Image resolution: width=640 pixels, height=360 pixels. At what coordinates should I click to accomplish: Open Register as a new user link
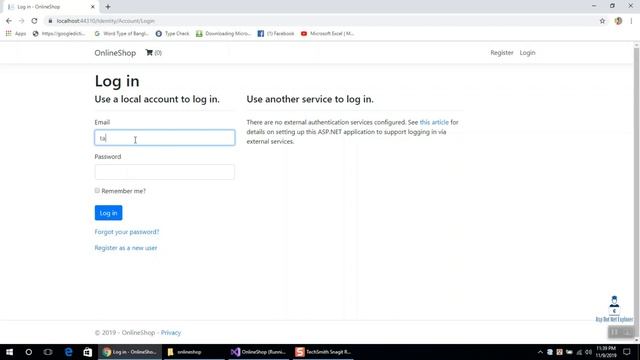point(126,248)
